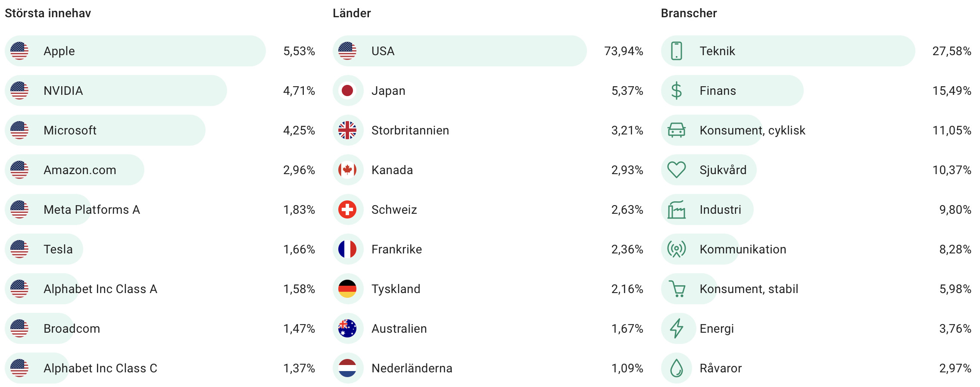This screenshot has height=387, width=980.
Task: Click the shopping cart Konsument, stabil icon
Action: 676,289
